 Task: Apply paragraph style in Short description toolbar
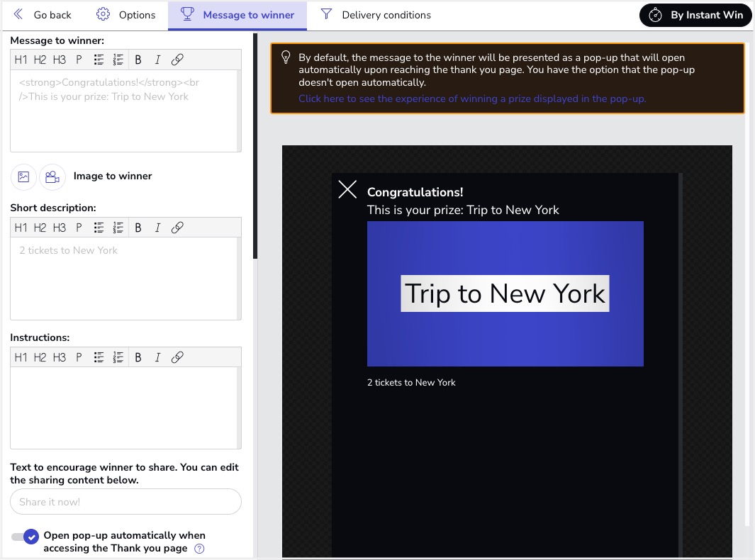79,228
